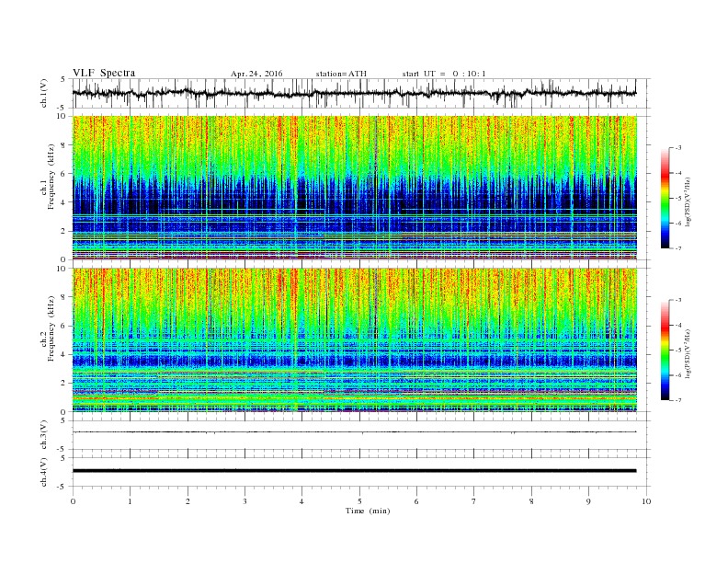728x563 pixels.
Task: Click the "-3" tick on ch.1 colorbar
Action: [x=678, y=148]
